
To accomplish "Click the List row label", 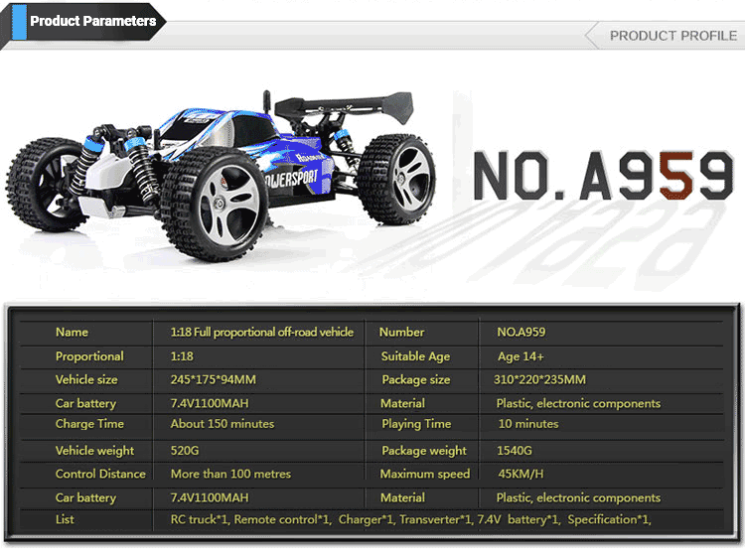I will pos(65,519).
